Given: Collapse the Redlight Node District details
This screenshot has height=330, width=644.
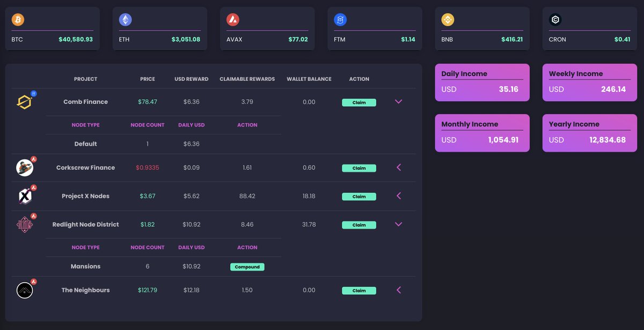Looking at the screenshot, I should coord(398,225).
